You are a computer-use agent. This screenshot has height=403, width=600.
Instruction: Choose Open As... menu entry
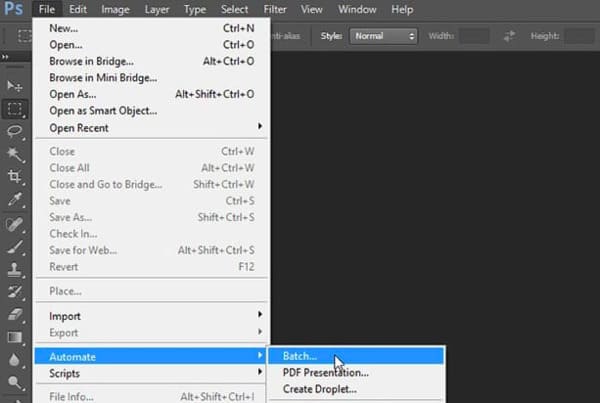[x=152, y=94]
